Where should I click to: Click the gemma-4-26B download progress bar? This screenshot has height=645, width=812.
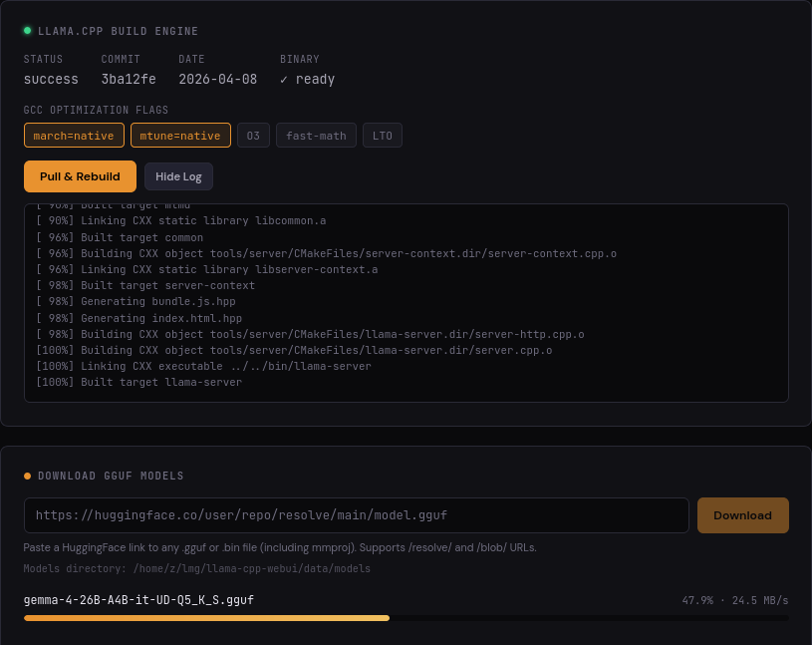[406, 618]
